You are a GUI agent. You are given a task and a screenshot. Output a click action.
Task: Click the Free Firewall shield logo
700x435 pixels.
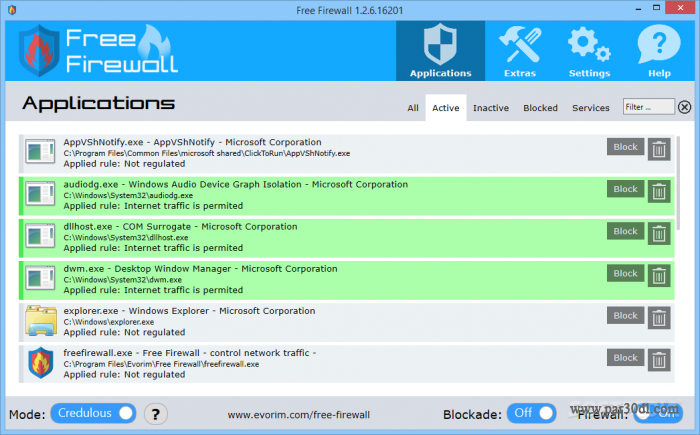(39, 50)
